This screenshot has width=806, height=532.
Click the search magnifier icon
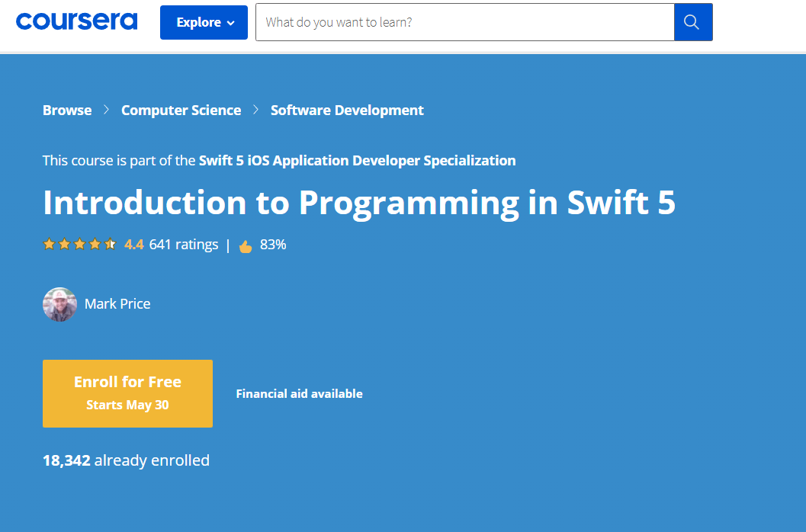point(692,22)
